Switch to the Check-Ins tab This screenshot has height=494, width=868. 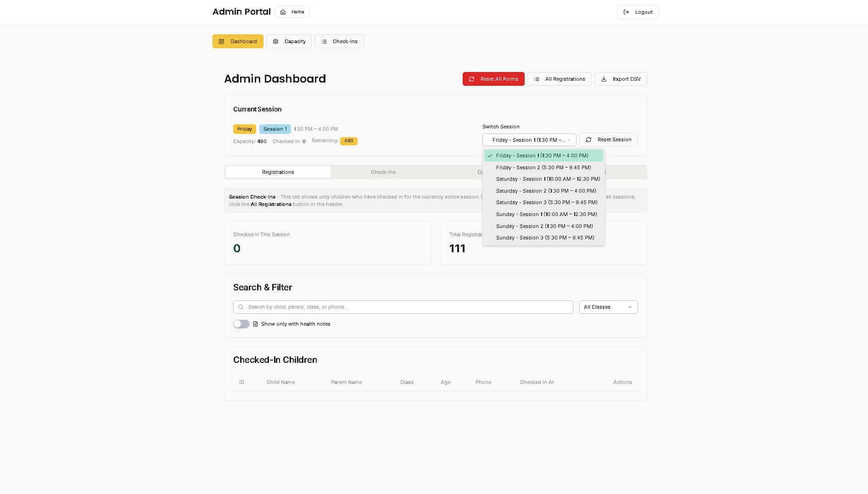383,172
